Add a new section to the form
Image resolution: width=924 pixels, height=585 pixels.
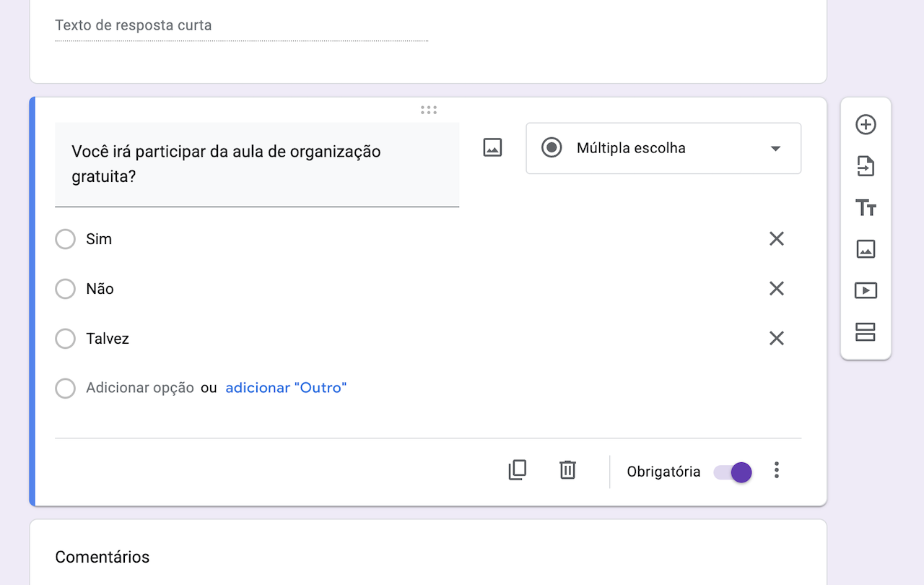pos(866,331)
